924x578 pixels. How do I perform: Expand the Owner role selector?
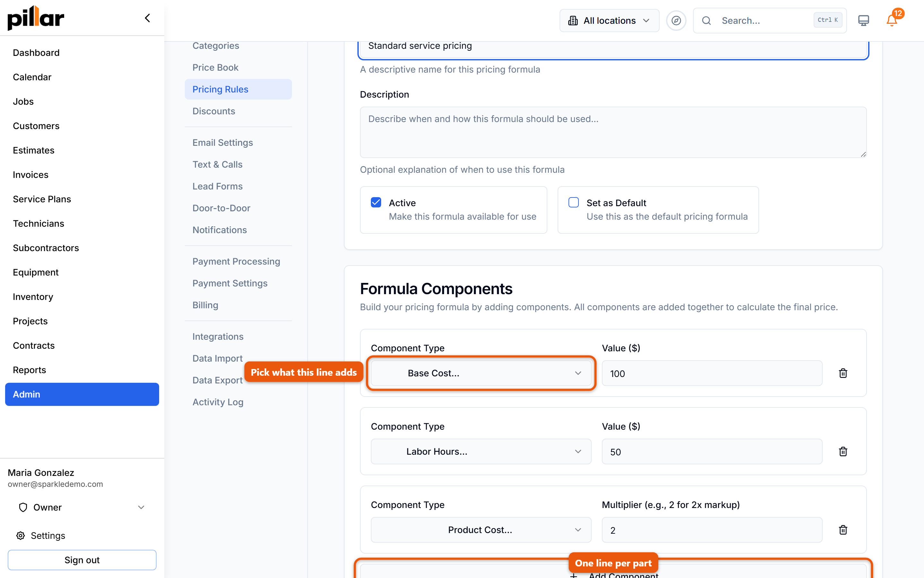coord(82,507)
